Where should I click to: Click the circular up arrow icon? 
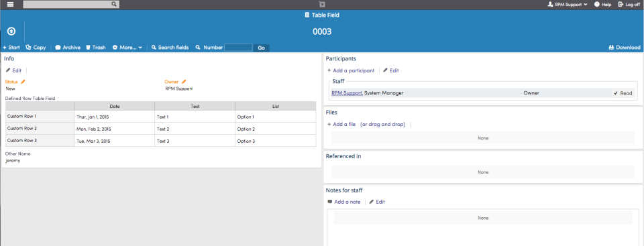(x=11, y=32)
